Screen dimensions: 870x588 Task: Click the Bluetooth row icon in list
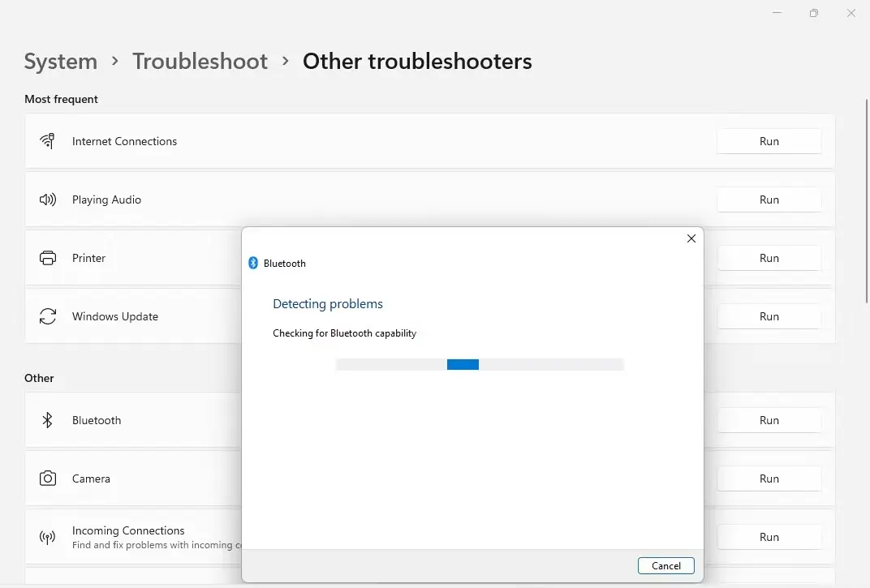(47, 420)
